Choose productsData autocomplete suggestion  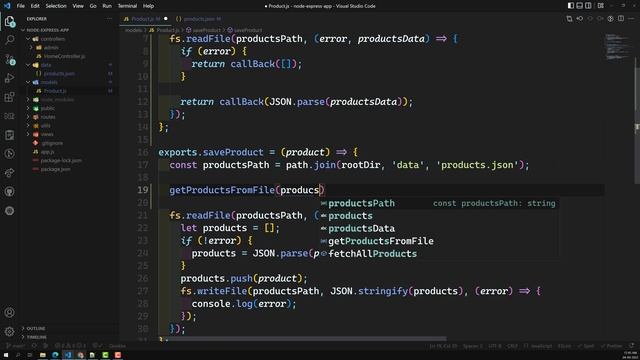click(439, 229)
